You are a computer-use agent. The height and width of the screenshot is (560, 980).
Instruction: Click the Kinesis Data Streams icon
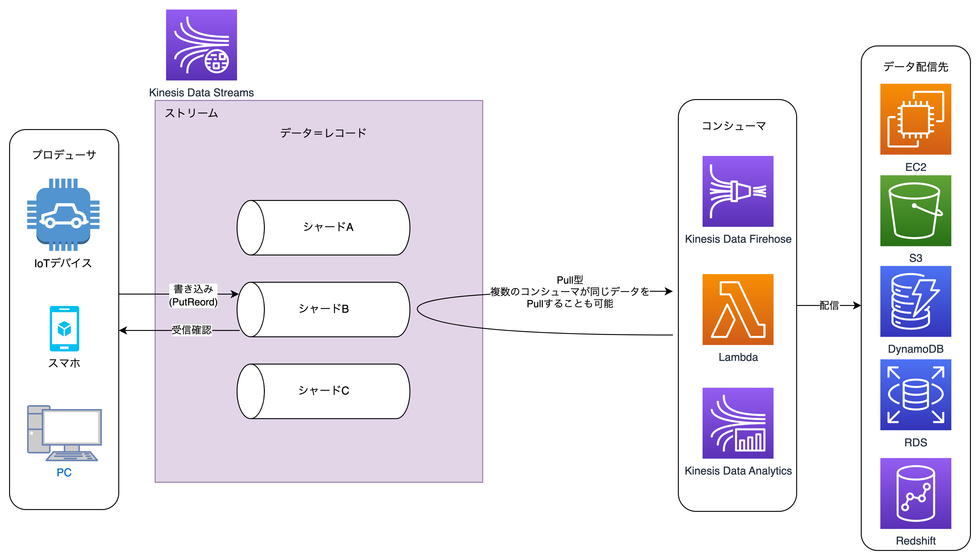pos(201,45)
